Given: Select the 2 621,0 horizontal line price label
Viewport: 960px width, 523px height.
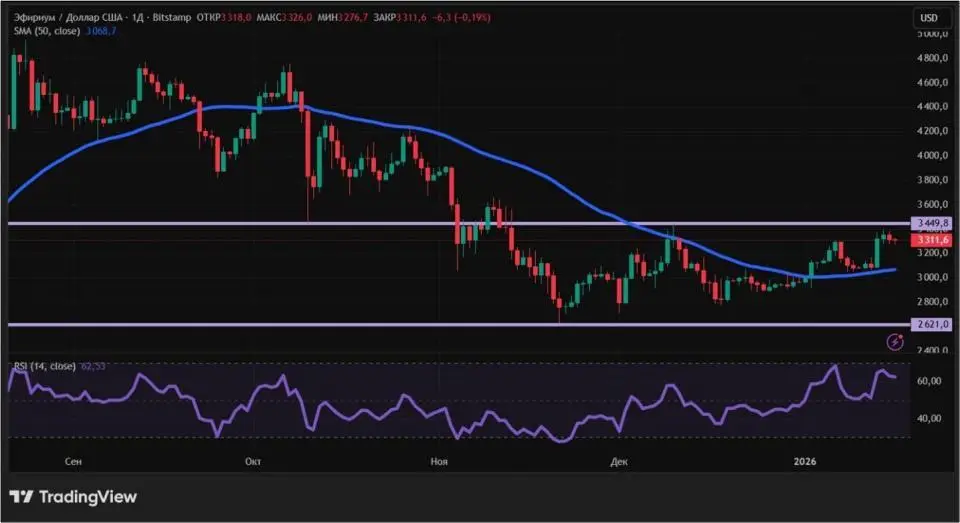Looking at the screenshot, I should point(932,324).
